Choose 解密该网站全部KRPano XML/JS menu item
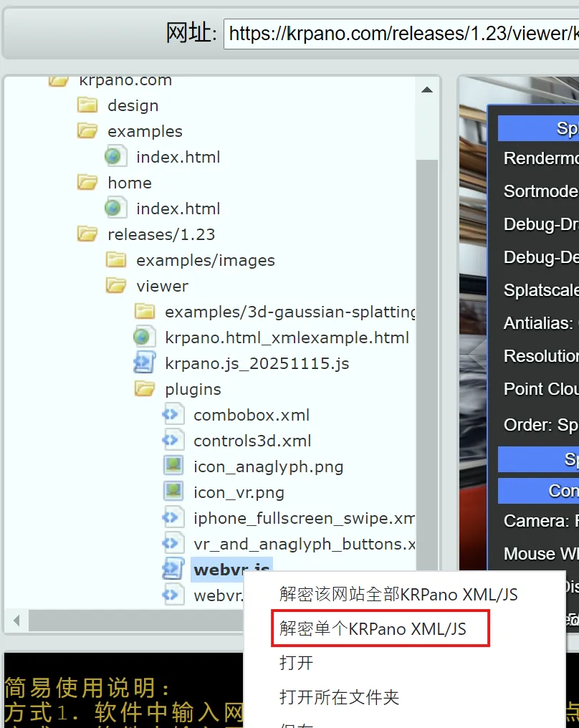 click(x=398, y=595)
